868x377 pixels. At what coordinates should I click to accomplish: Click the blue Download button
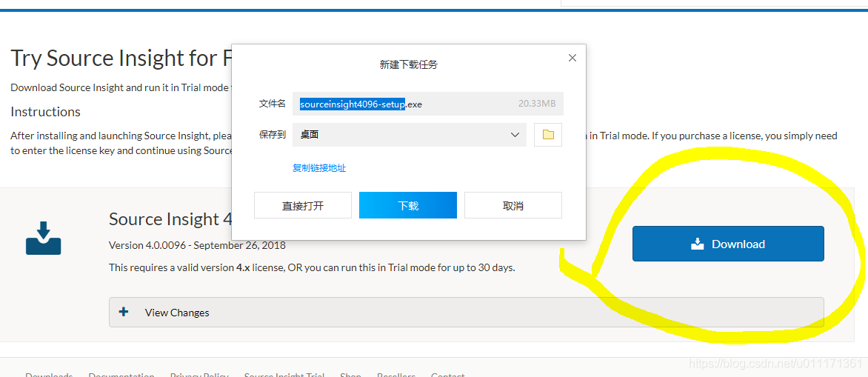pos(728,244)
